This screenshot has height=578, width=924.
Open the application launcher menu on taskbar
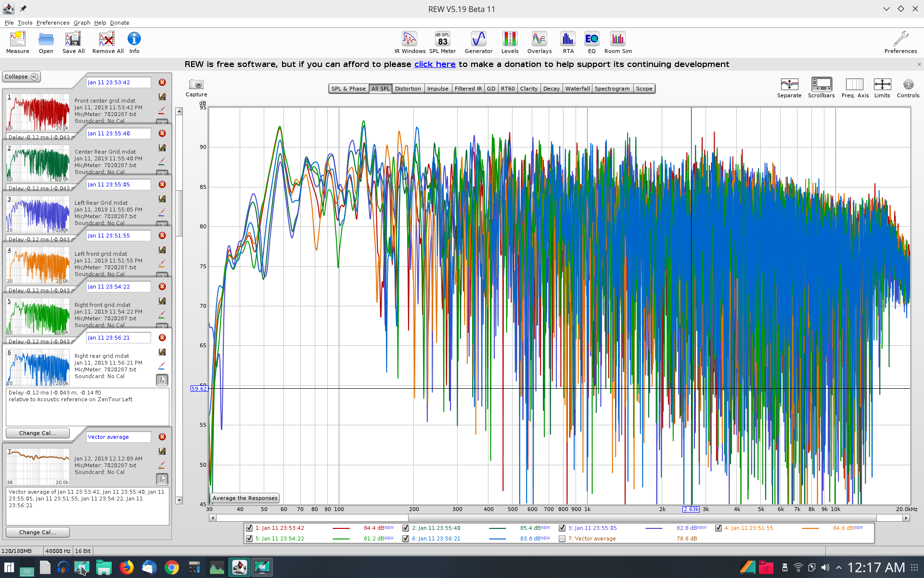point(9,567)
